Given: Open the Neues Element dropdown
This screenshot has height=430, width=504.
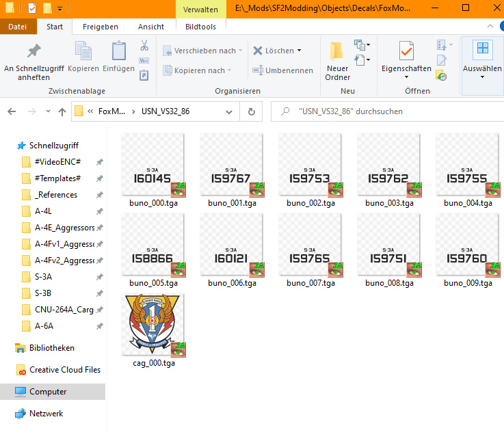Looking at the screenshot, I should [x=362, y=45].
